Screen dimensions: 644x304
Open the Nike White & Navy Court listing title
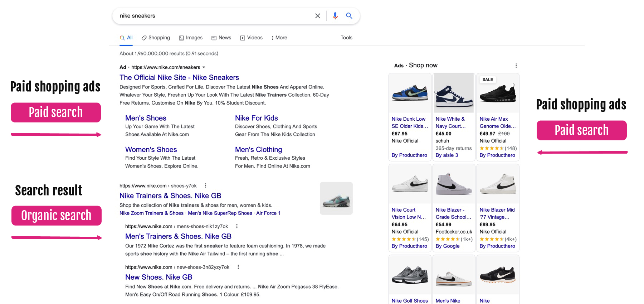pos(451,122)
